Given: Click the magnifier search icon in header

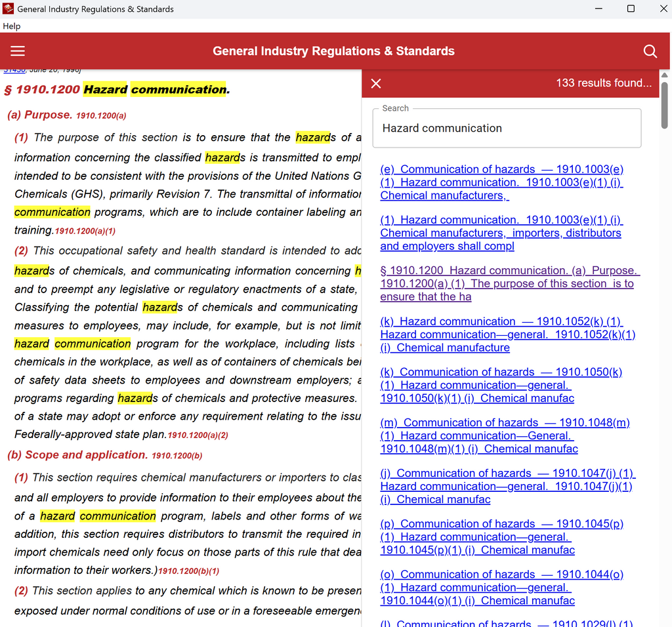Looking at the screenshot, I should pyautogui.click(x=650, y=51).
